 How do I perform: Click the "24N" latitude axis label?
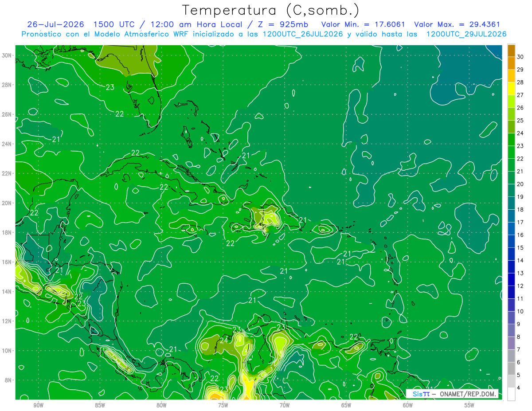pos(7,144)
